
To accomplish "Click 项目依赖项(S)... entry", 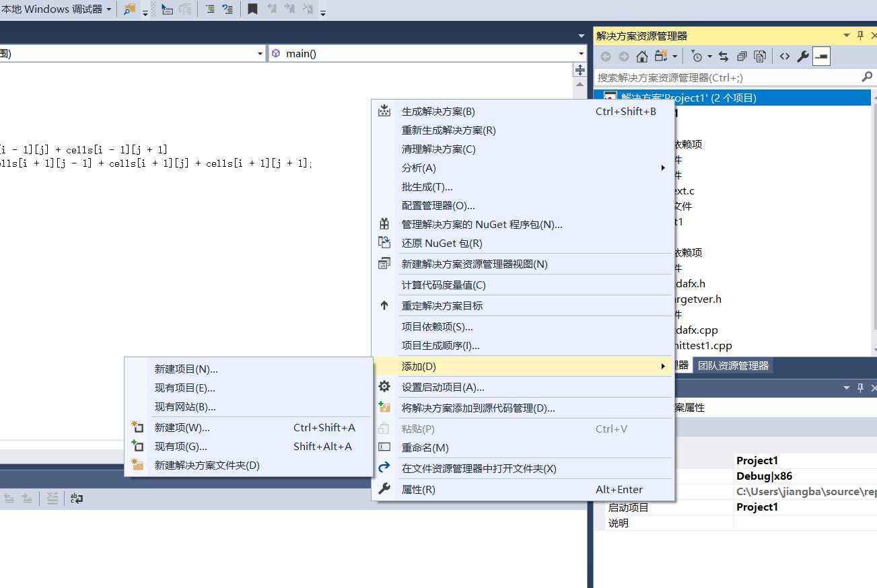I will (x=524, y=327).
